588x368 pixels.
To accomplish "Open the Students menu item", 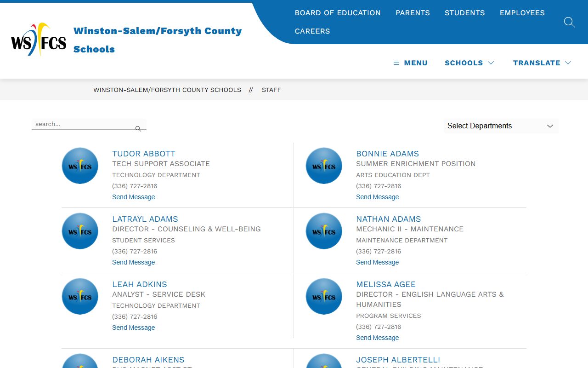I will pyautogui.click(x=464, y=13).
